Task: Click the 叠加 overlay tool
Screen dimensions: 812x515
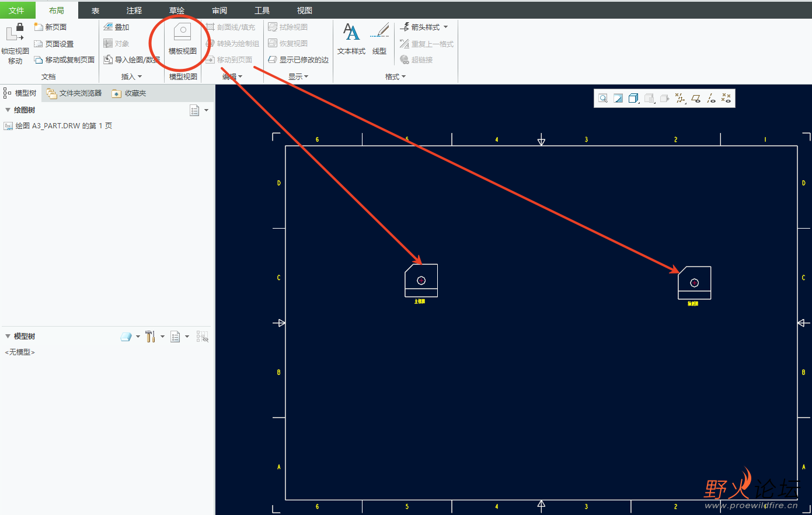Action: coord(116,27)
